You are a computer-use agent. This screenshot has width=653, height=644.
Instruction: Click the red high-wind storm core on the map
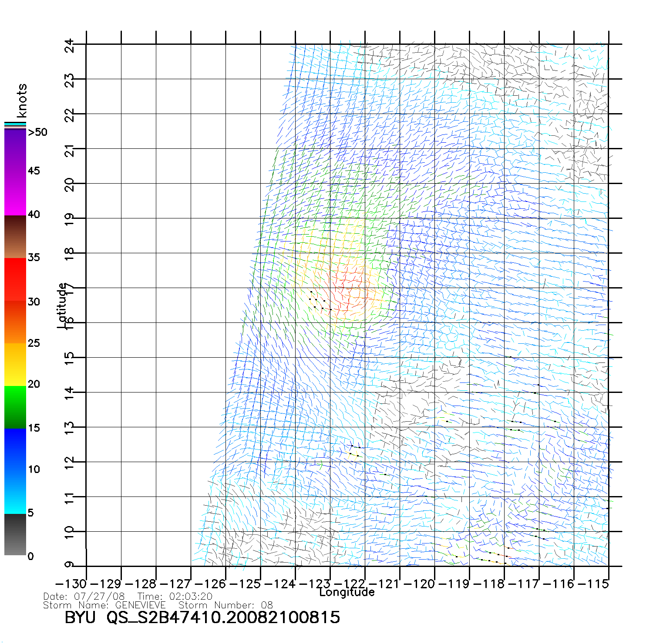tap(348, 289)
